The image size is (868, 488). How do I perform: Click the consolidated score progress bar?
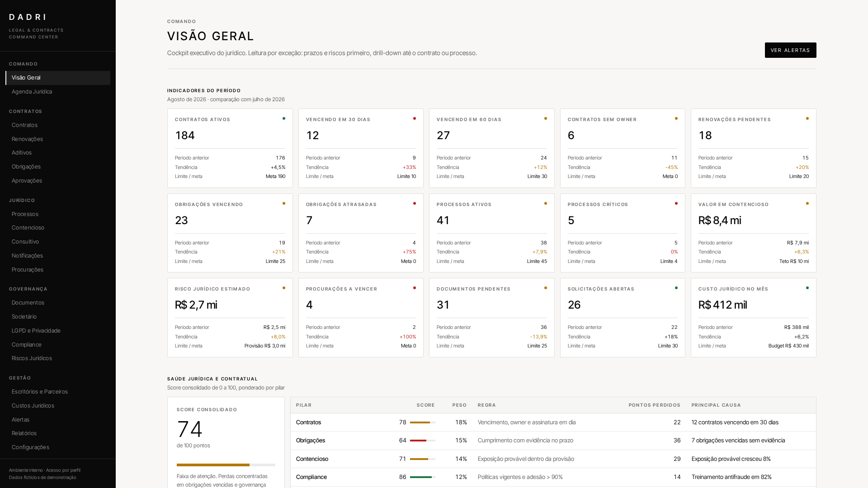click(226, 465)
